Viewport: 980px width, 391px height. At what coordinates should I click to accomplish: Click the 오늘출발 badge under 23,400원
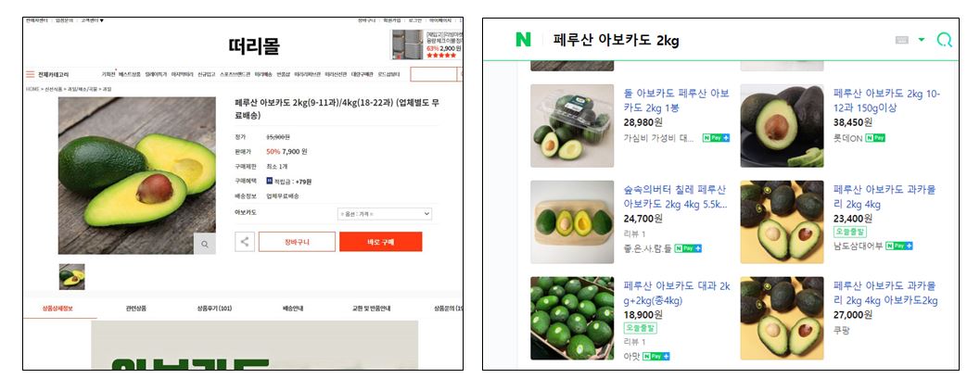pos(850,232)
